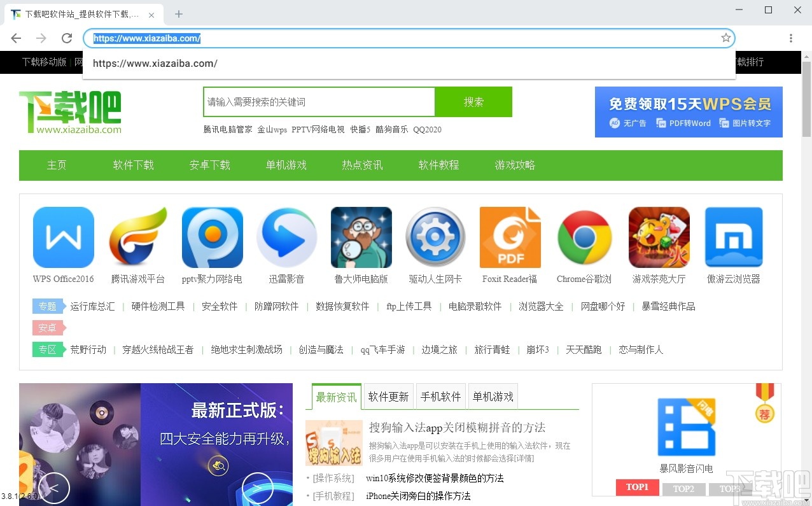Select the xiazaiba.com URL suggestion
The width and height of the screenshot is (812, 506).
[155, 64]
